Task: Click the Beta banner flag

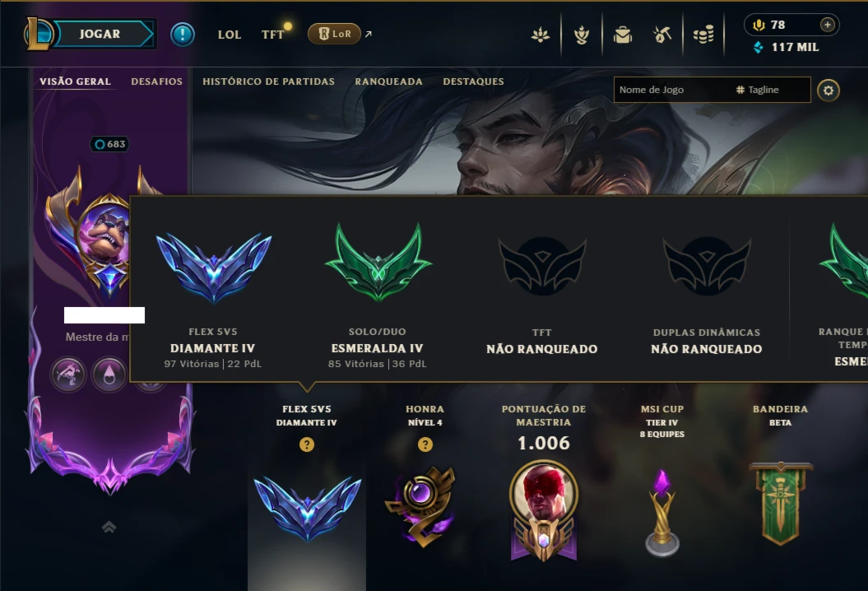Action: [x=781, y=504]
